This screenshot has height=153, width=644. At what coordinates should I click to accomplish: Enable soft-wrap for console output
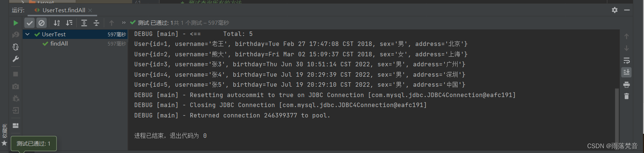point(627,60)
